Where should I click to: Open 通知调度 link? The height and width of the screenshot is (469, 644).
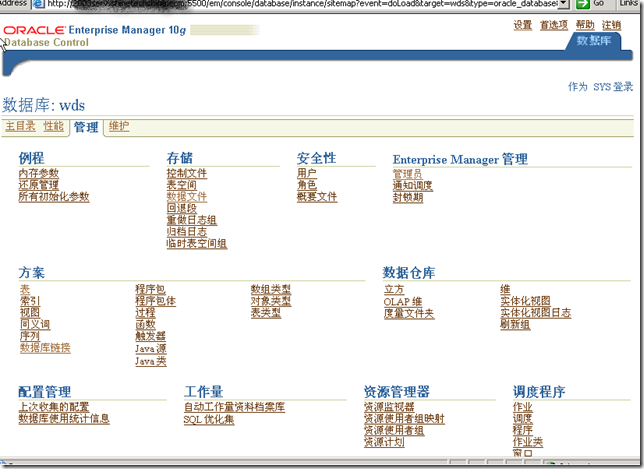(x=413, y=186)
